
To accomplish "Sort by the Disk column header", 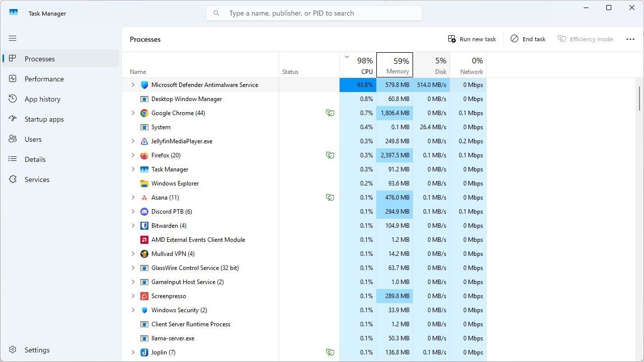I will 431,65.
